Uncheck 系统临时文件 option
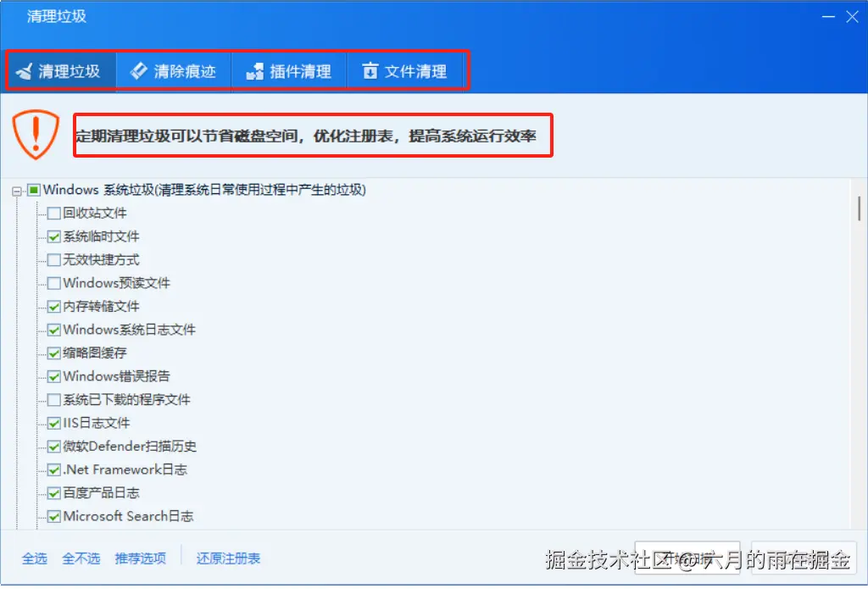Screen dimensions: 868x589 click(x=53, y=237)
